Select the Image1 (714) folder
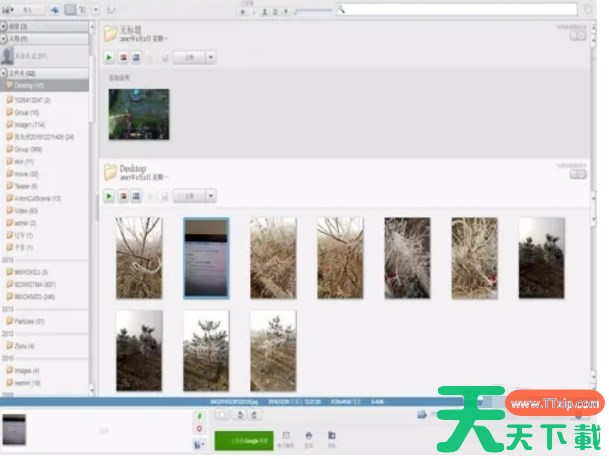 [28, 124]
